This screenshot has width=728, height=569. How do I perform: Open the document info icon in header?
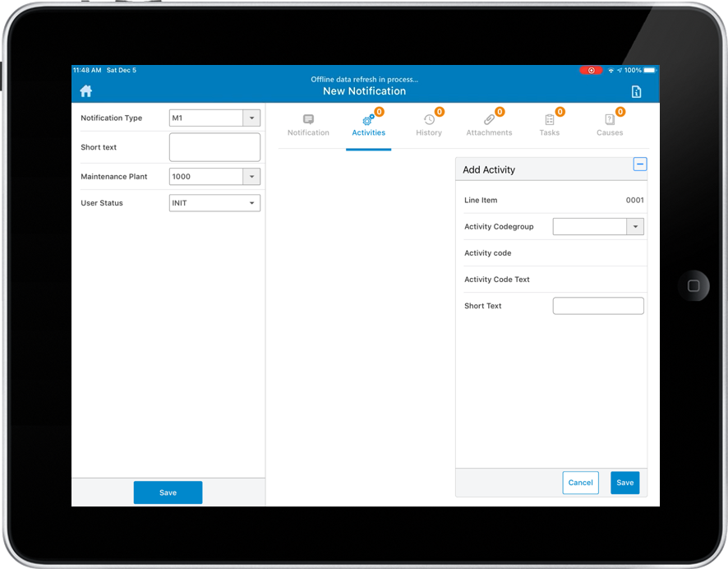pyautogui.click(x=636, y=91)
